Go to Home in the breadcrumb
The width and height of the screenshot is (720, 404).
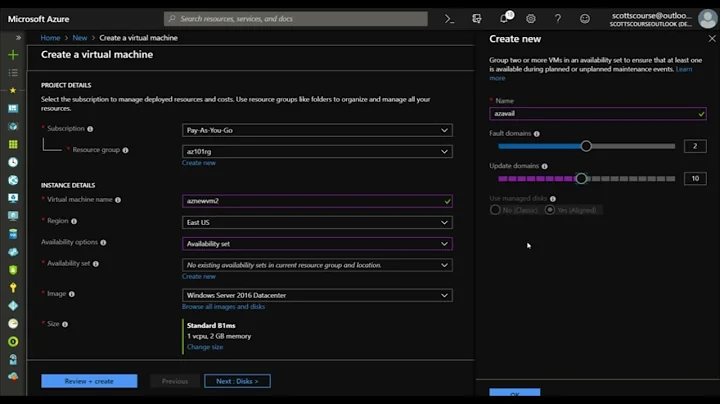(50, 38)
